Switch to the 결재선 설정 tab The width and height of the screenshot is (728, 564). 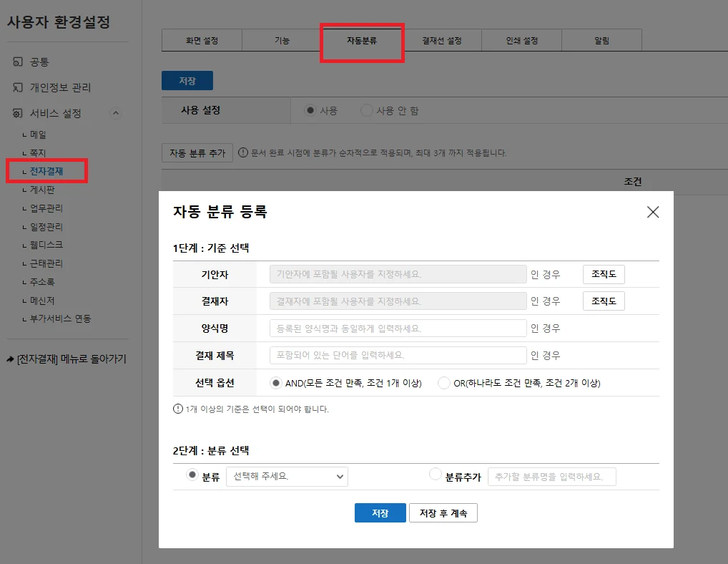(x=441, y=40)
